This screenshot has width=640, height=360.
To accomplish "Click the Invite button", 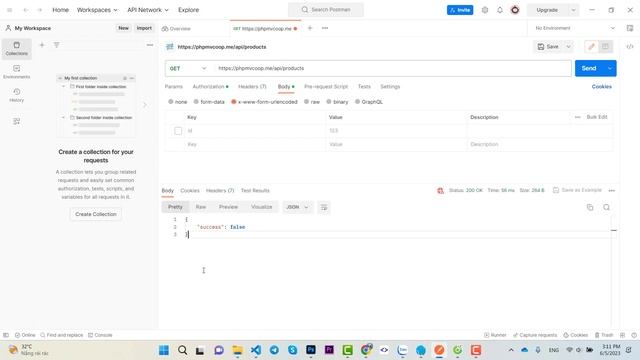I will coord(460,10).
